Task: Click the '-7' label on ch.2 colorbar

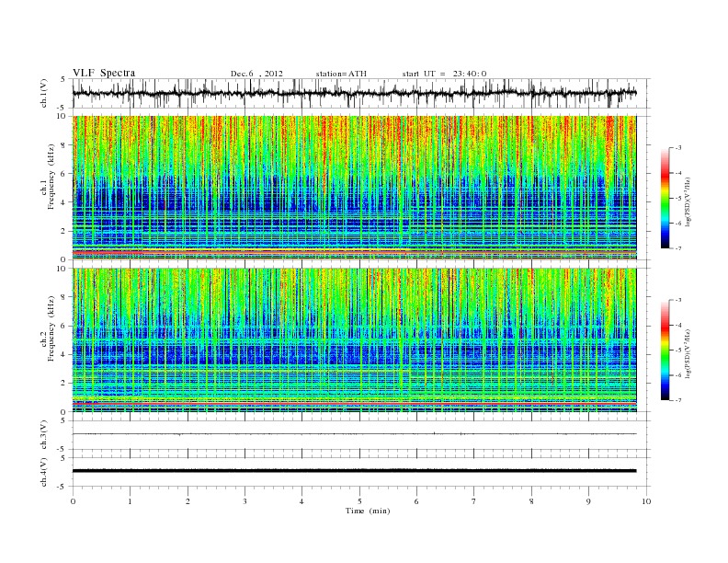Action: pyautogui.click(x=678, y=400)
